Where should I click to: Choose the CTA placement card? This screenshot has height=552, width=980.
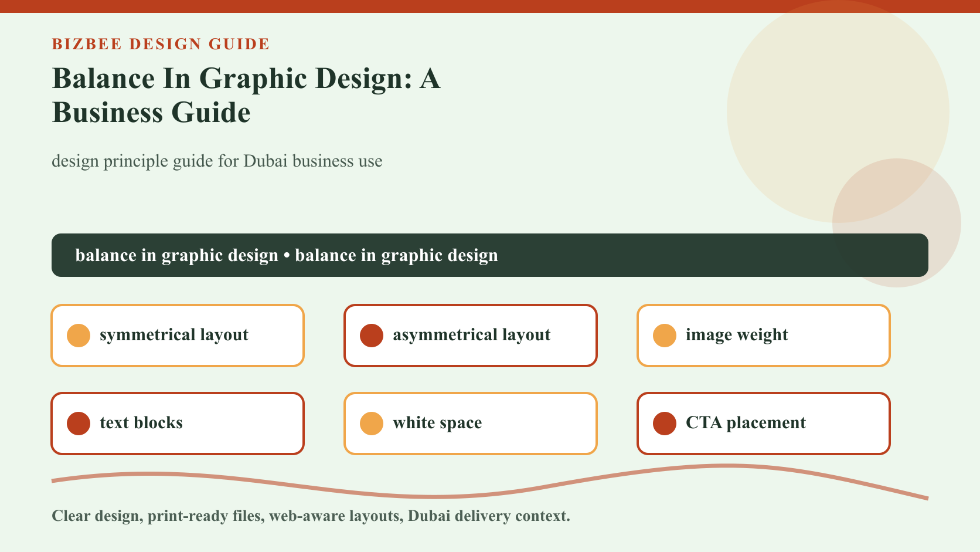(764, 424)
